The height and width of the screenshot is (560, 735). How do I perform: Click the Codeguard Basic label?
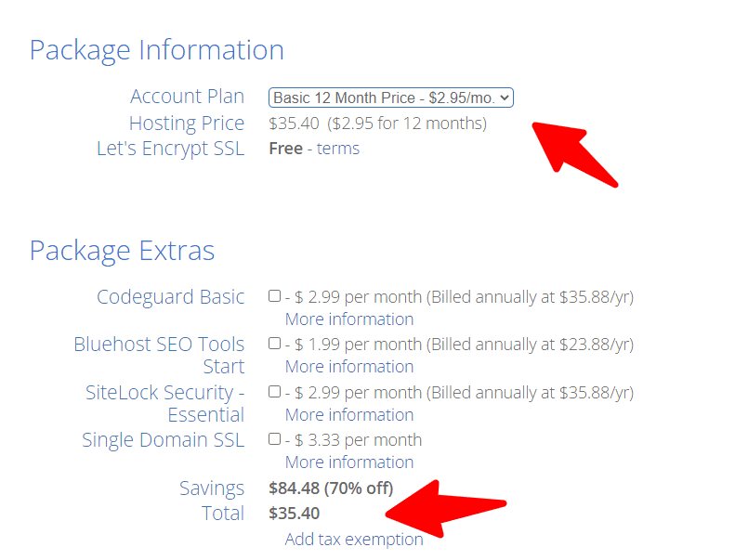click(171, 297)
